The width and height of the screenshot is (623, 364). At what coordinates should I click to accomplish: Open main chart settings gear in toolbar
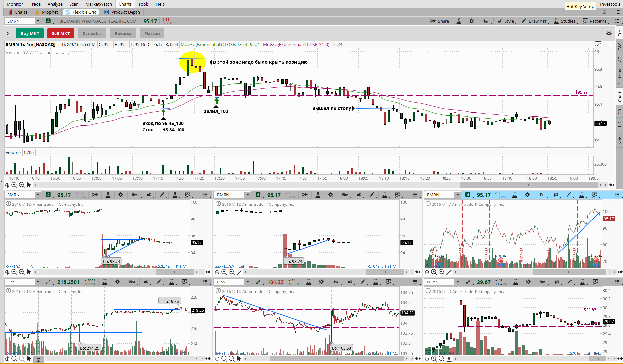click(472, 21)
